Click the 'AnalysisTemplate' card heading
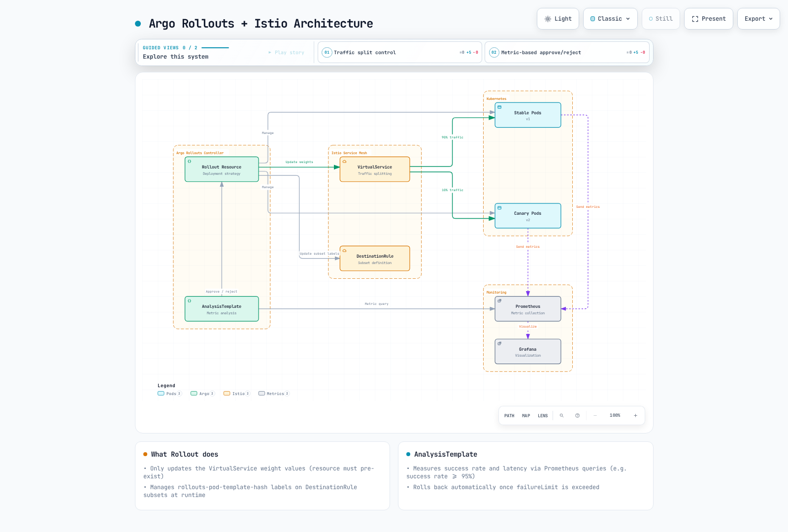The height and width of the screenshot is (532, 788). tap(445, 454)
